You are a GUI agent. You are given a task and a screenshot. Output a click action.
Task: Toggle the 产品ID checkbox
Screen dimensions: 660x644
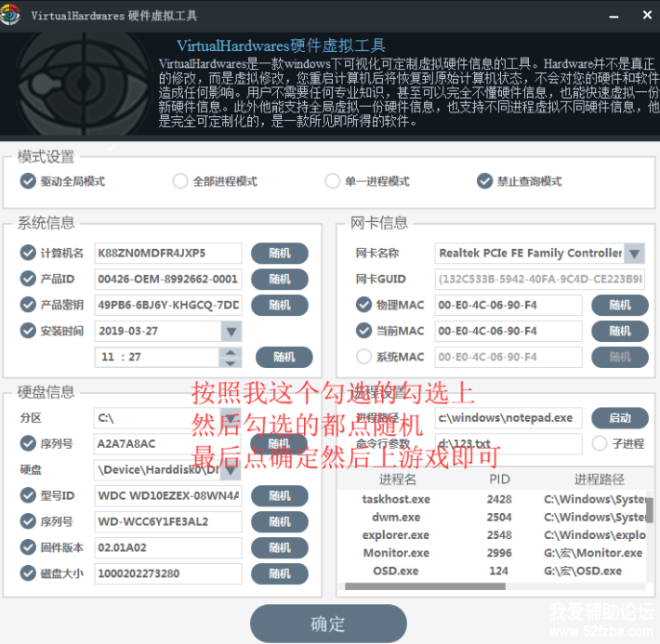pyautogui.click(x=28, y=279)
